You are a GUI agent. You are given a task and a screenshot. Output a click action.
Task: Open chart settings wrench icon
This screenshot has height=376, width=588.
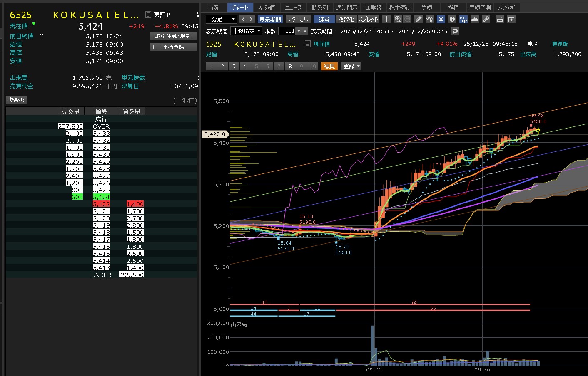click(486, 19)
